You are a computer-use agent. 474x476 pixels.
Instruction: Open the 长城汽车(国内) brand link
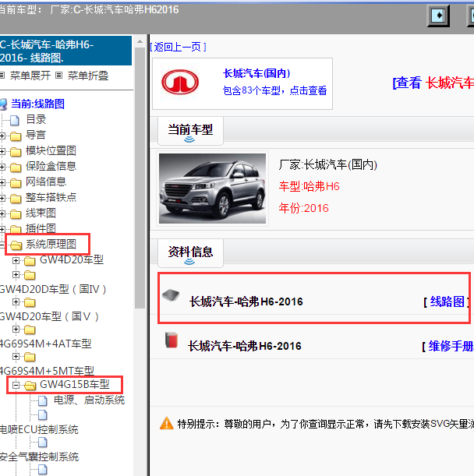[256, 73]
